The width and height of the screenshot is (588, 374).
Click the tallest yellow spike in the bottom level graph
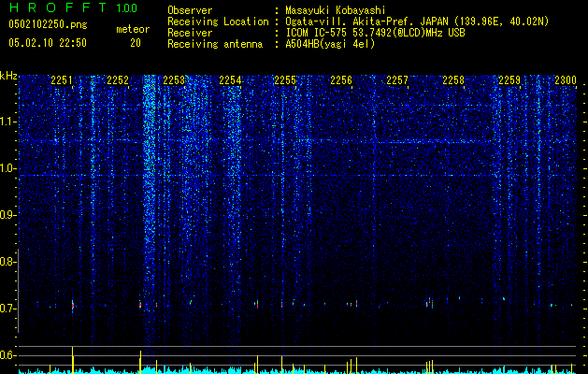pos(72,360)
